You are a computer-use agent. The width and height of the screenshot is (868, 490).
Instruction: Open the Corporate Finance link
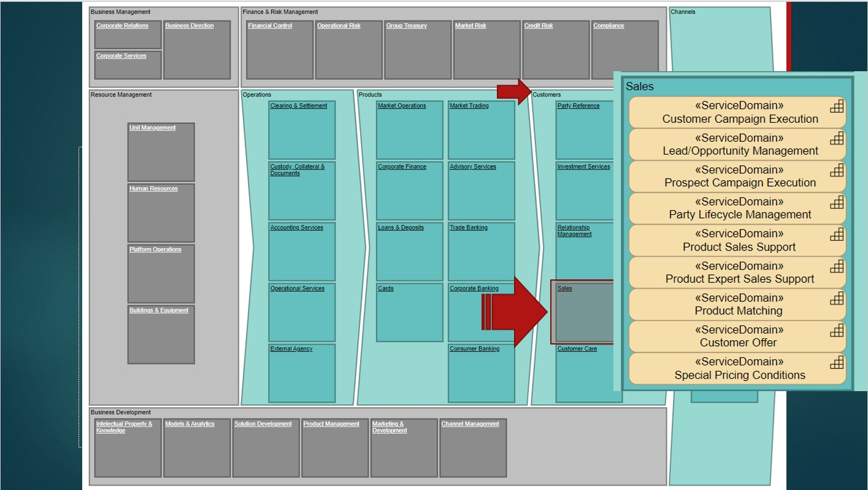click(x=402, y=166)
